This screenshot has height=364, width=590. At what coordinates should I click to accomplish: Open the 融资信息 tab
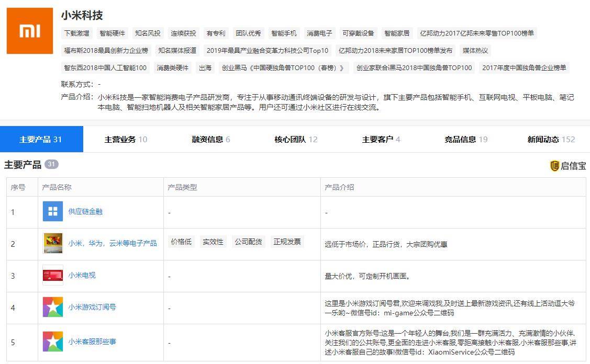click(210, 140)
